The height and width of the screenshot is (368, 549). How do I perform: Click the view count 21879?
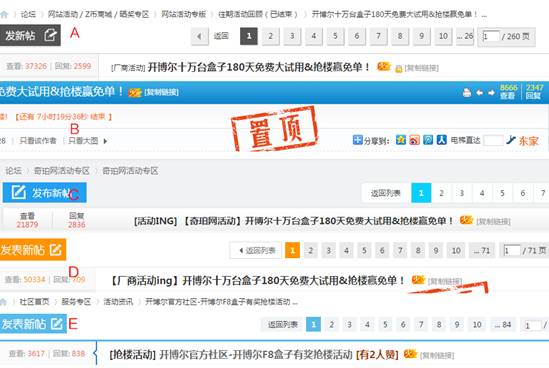(x=27, y=225)
